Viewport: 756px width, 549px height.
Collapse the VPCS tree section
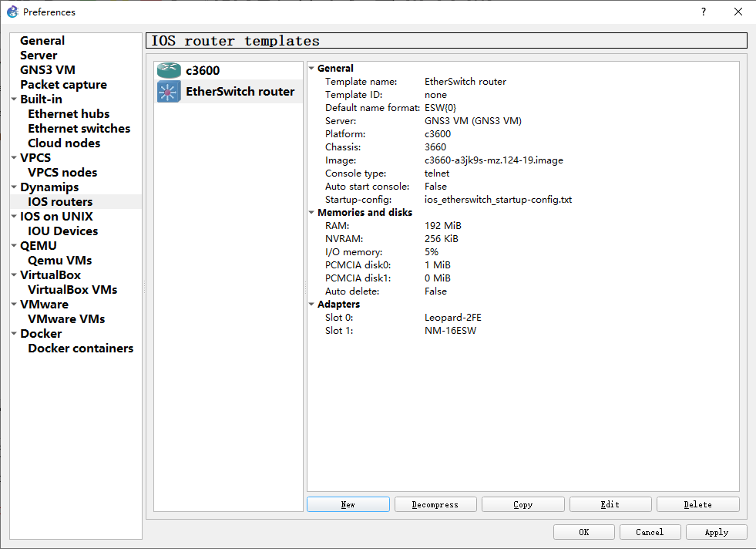tap(14, 158)
